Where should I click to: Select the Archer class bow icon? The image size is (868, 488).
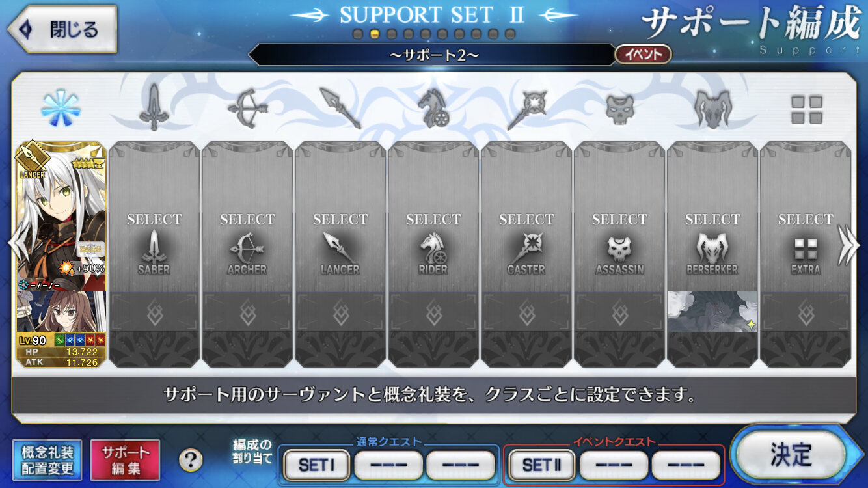coord(247,108)
